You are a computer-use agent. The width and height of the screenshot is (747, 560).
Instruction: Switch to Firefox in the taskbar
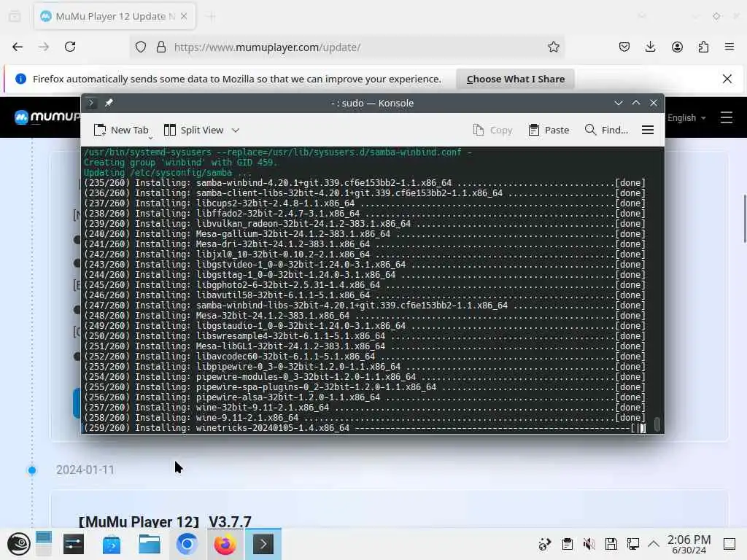point(225,544)
